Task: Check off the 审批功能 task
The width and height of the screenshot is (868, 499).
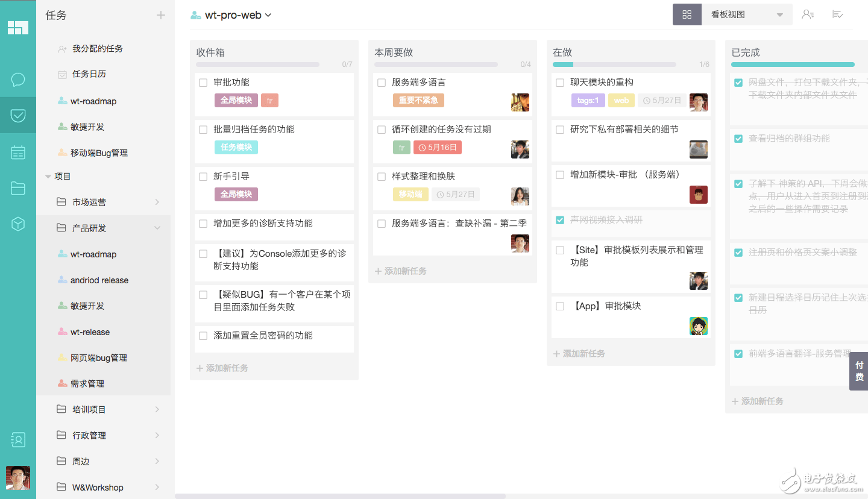Action: [x=203, y=82]
